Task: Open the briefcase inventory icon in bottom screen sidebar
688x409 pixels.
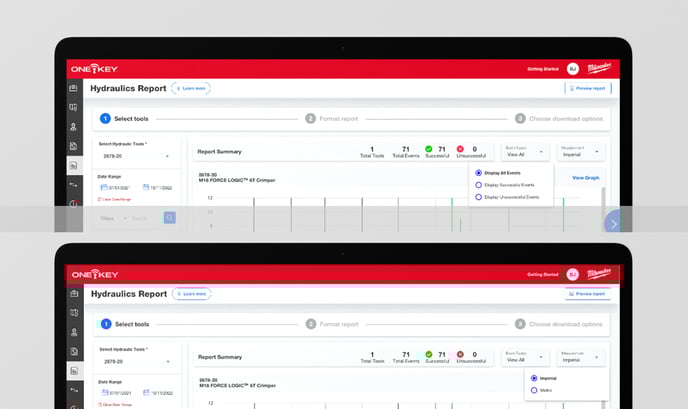Action: coord(74,294)
